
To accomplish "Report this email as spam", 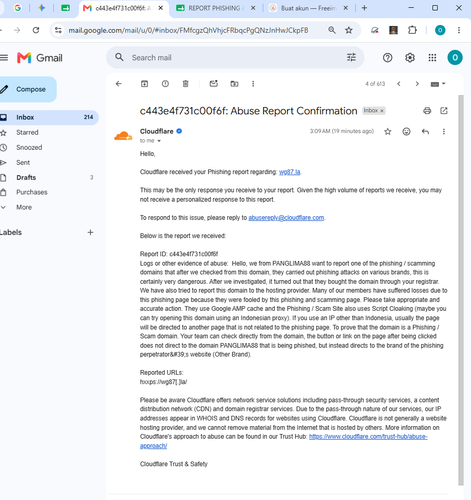I will 165,84.
